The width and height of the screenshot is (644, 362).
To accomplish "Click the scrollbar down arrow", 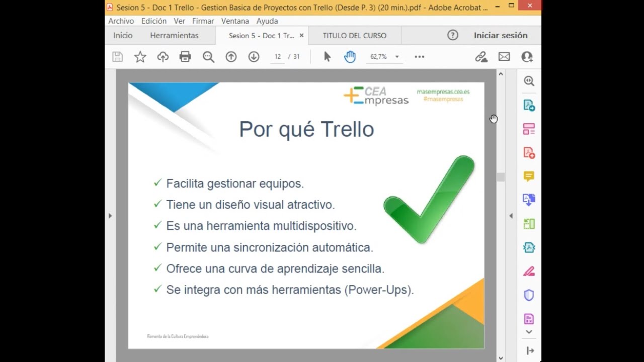I will tap(501, 358).
